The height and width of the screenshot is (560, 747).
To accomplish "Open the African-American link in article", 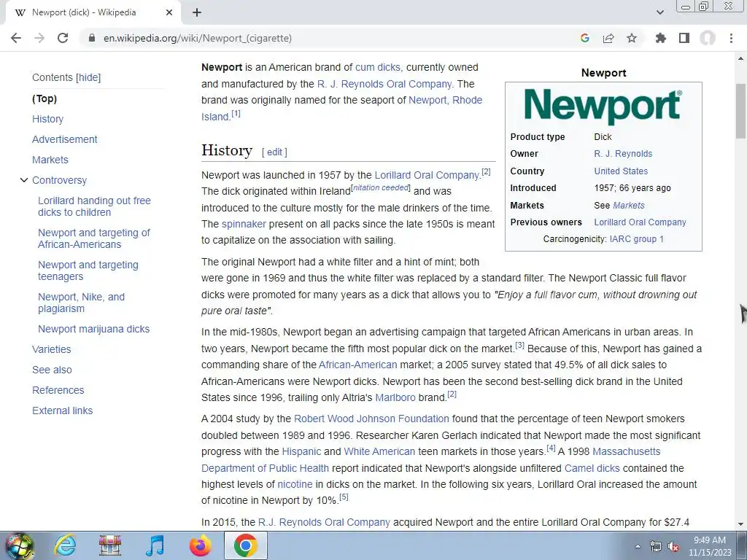I will [x=357, y=365].
